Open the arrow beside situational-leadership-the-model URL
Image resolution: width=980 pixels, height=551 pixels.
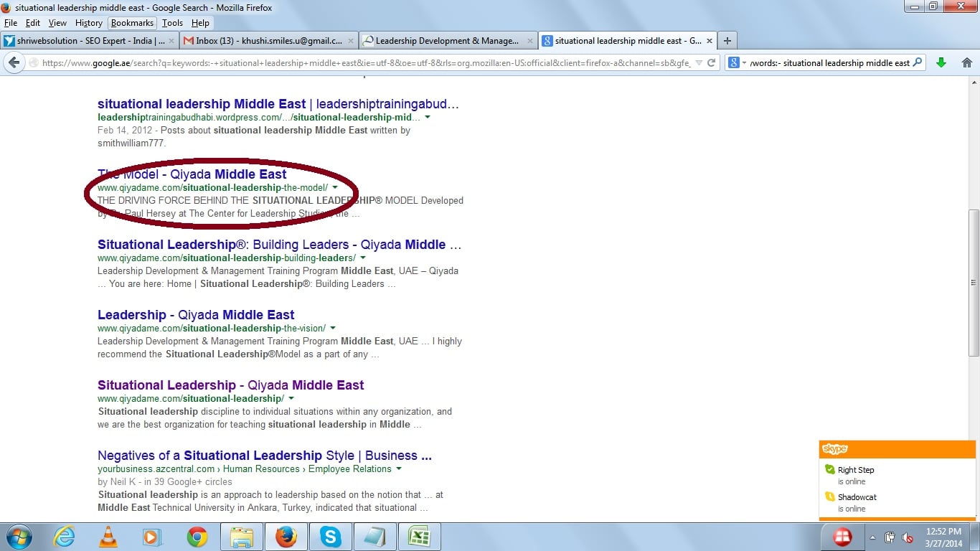[335, 187]
